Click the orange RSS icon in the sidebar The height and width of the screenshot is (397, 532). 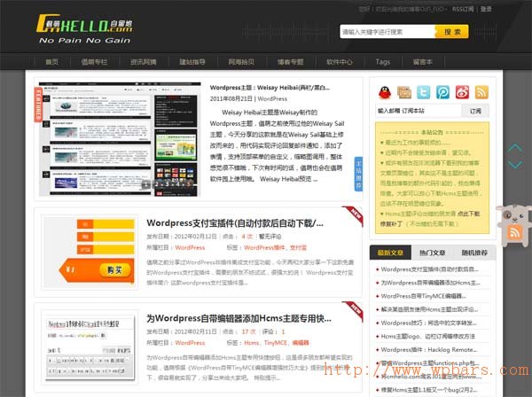pos(481,92)
